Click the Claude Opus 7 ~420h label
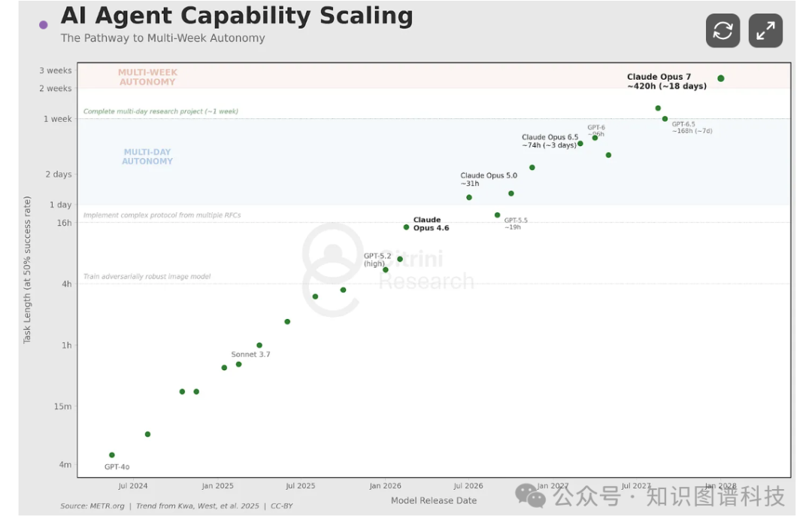 coord(666,81)
